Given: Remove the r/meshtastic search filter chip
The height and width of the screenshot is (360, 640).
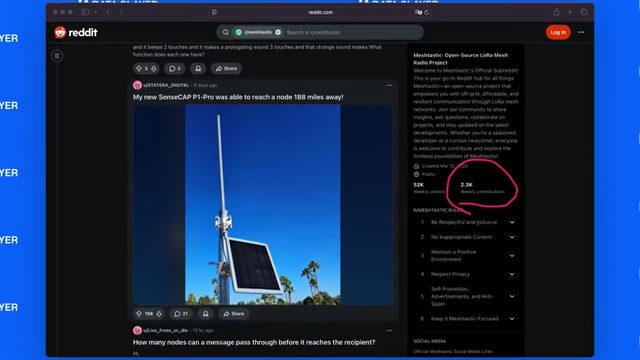Looking at the screenshot, I should click(x=278, y=32).
